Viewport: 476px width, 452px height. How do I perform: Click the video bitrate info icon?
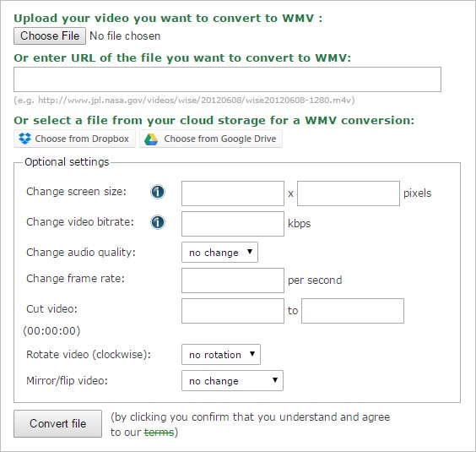(158, 222)
